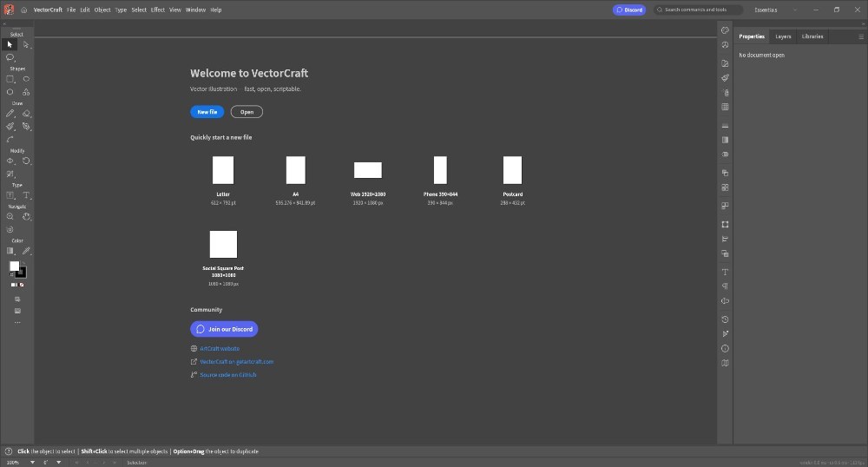868x467 pixels.
Task: Open the Essentials workspace dropdown
Action: [x=775, y=10]
